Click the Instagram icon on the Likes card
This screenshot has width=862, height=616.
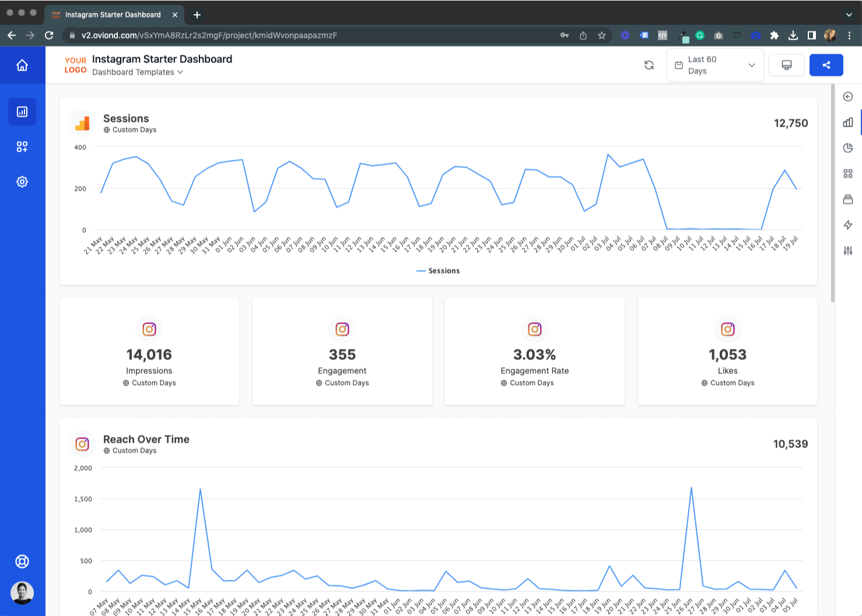727,329
